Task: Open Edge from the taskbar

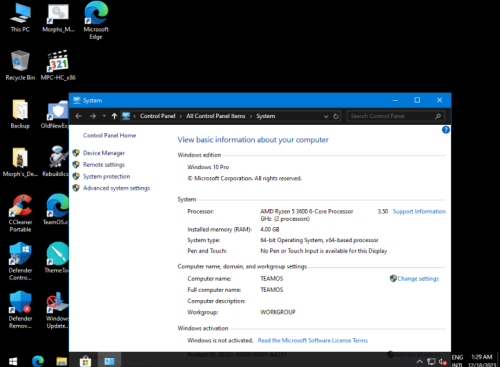Action: pos(38,361)
